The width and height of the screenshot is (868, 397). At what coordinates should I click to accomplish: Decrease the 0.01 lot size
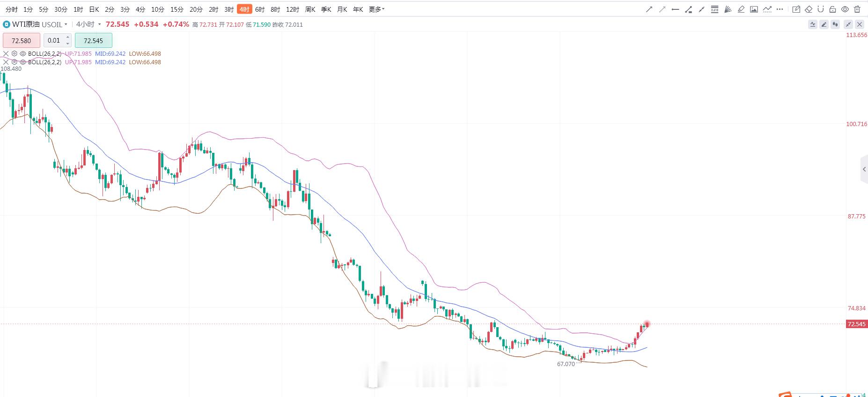pyautogui.click(x=68, y=44)
